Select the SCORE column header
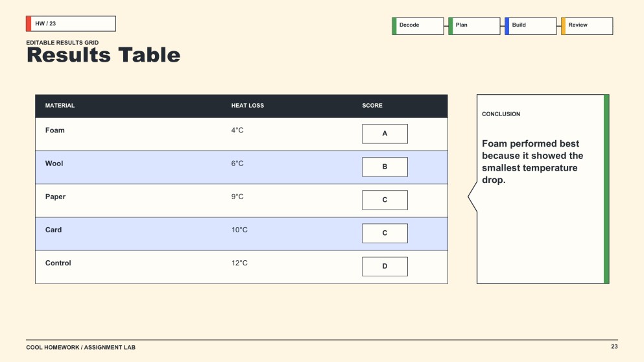This screenshot has height=362, width=644. click(372, 106)
